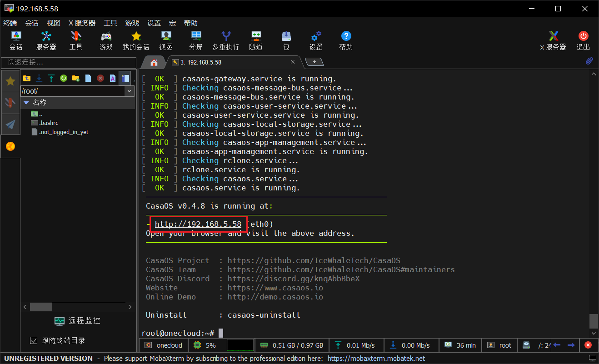Go to parent folder in SFTP toolbar
The width and height of the screenshot is (599, 364).
(27, 78)
